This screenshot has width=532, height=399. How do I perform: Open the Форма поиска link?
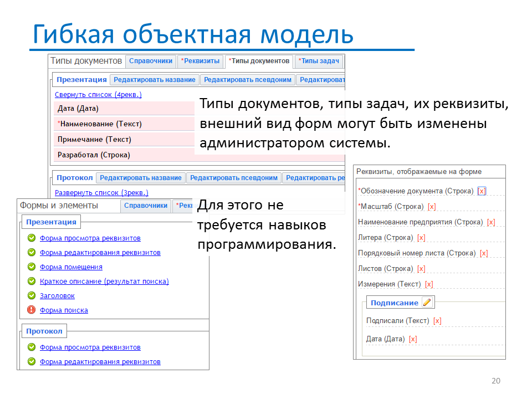64,310
